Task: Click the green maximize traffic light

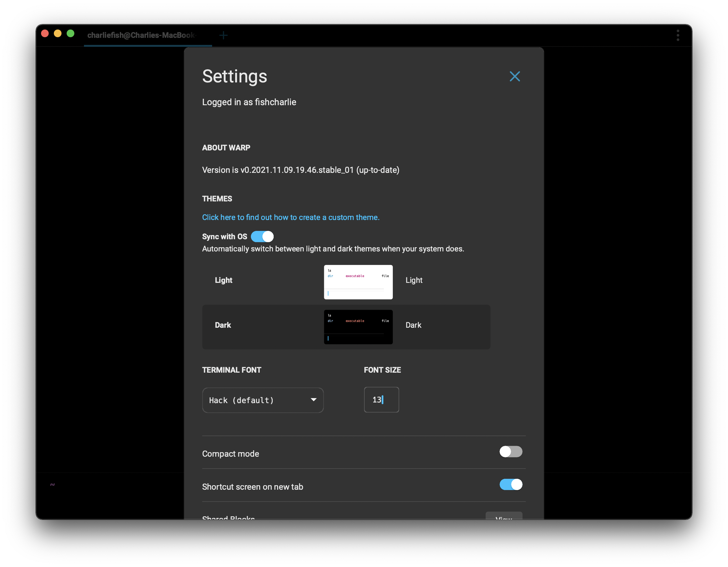Action: click(71, 33)
